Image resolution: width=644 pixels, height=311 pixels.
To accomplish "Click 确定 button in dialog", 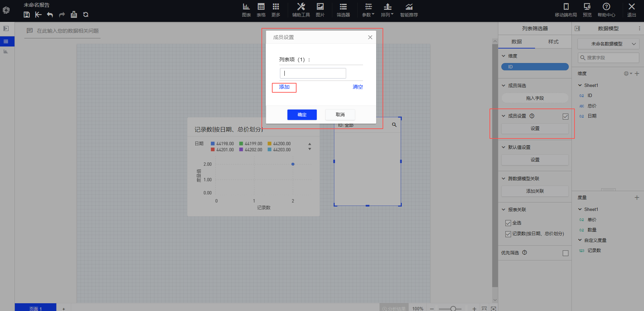I will click(x=302, y=115).
